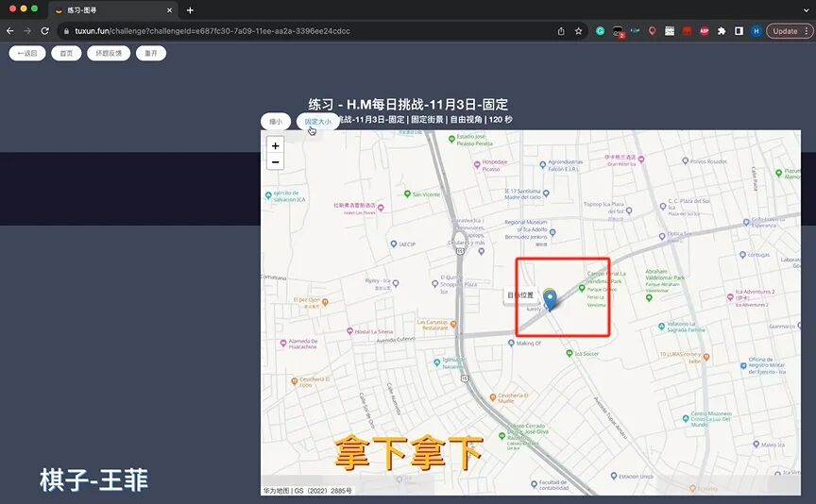This screenshot has height=504, width=816.
Task: Go back in browser history
Action: [x=9, y=31]
